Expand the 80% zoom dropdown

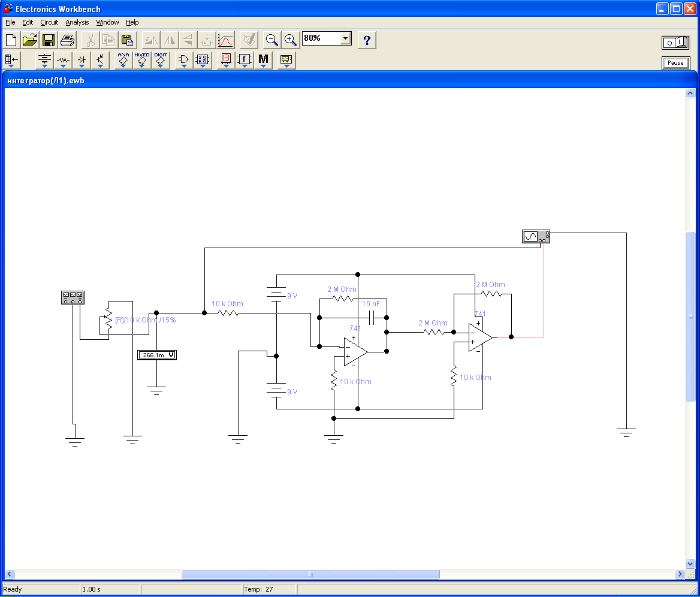[x=345, y=38]
